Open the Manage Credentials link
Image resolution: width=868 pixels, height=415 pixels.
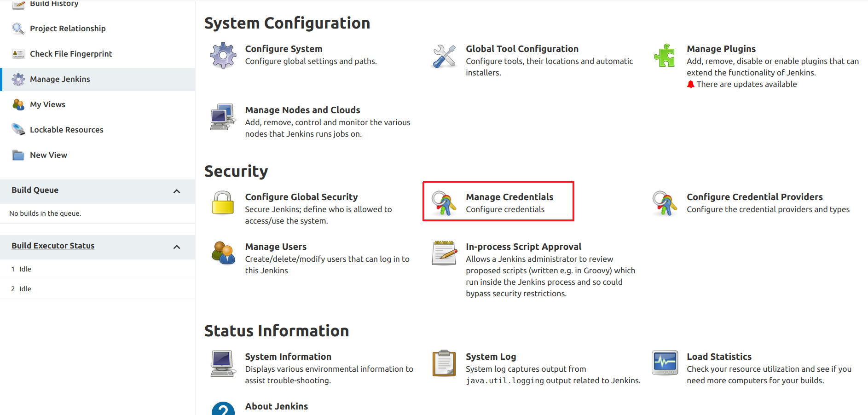[x=509, y=197]
